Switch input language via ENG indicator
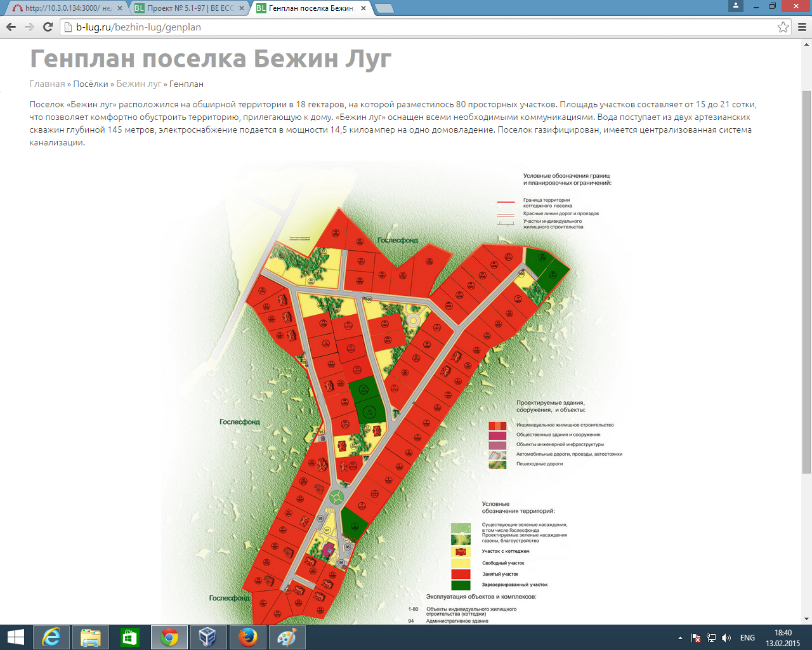Image resolution: width=812 pixels, height=650 pixels. pyautogui.click(x=747, y=637)
